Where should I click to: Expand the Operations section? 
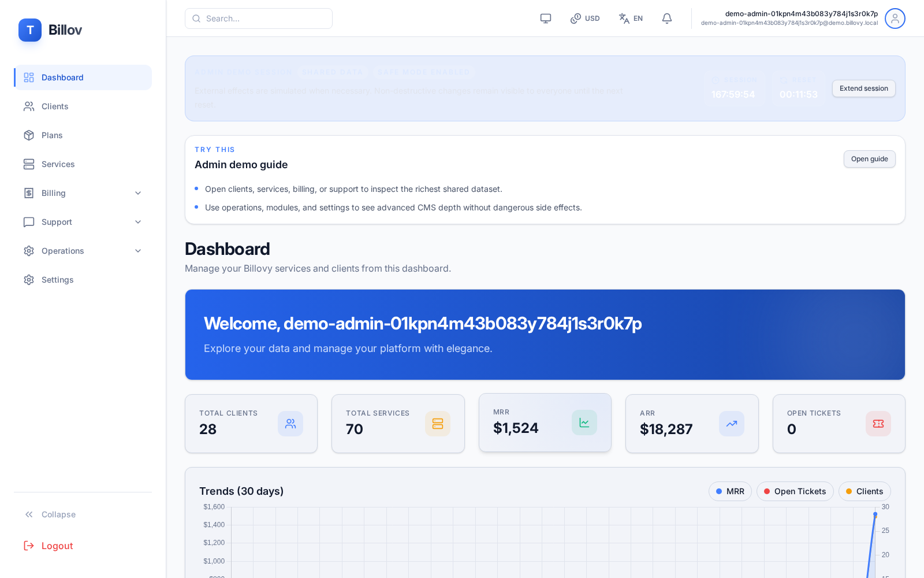tap(83, 251)
